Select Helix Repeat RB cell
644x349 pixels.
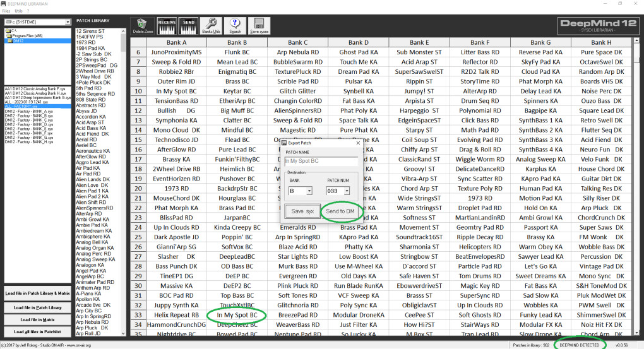pyautogui.click(x=176, y=315)
